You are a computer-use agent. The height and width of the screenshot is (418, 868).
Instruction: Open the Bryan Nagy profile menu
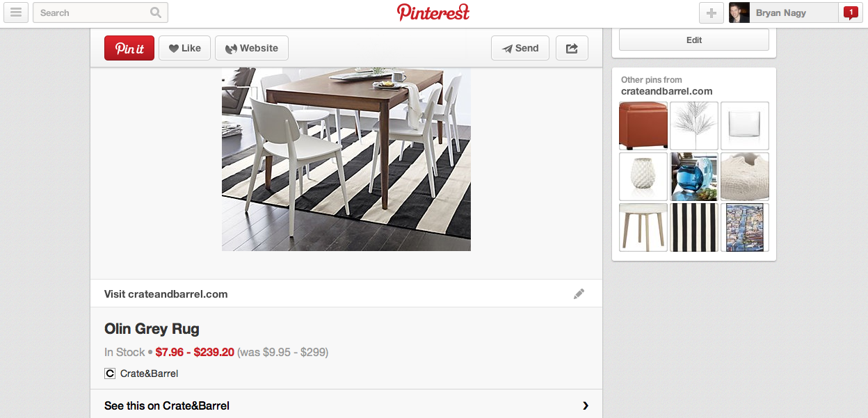click(782, 13)
